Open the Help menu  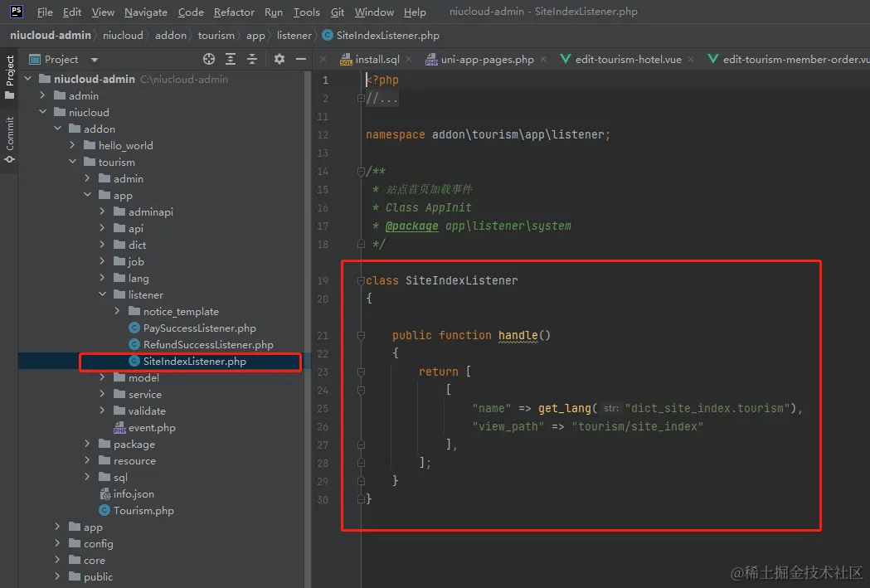pos(415,12)
